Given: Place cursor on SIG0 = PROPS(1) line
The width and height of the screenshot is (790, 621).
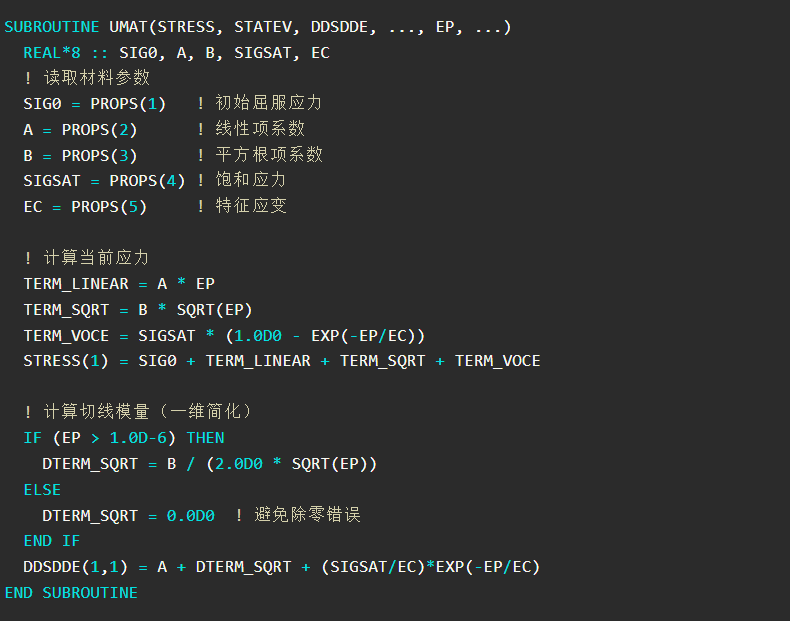Looking at the screenshot, I should click(x=95, y=104).
